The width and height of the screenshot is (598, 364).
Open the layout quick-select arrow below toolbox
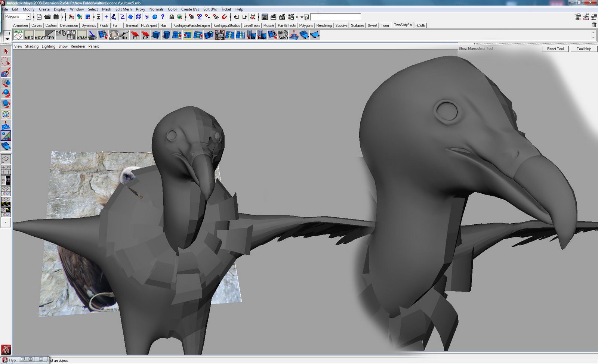[x=6, y=222]
